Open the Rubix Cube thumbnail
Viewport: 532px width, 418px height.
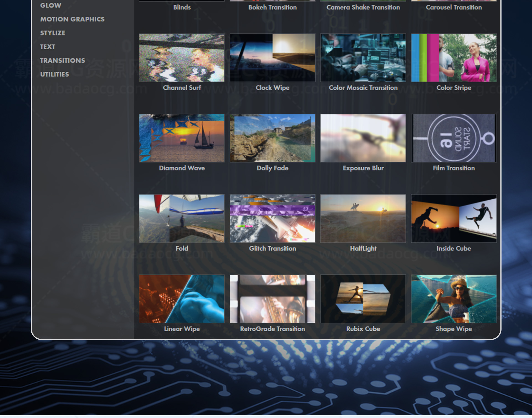click(x=363, y=299)
